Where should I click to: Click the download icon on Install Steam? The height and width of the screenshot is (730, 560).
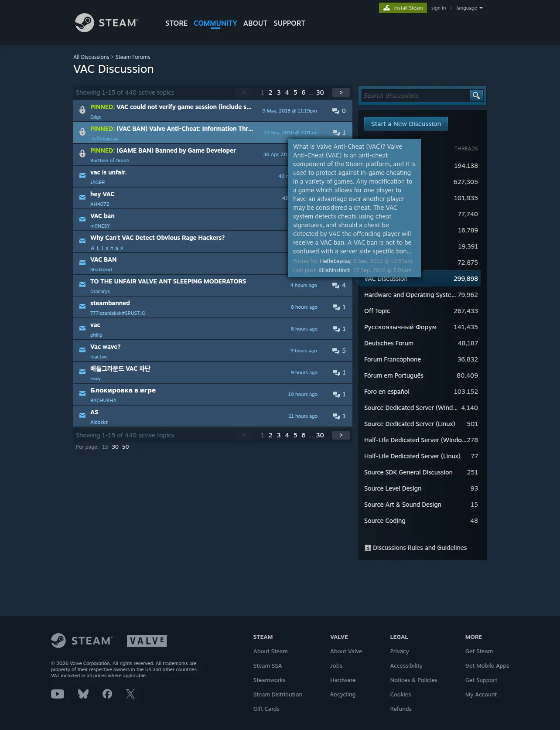(387, 8)
